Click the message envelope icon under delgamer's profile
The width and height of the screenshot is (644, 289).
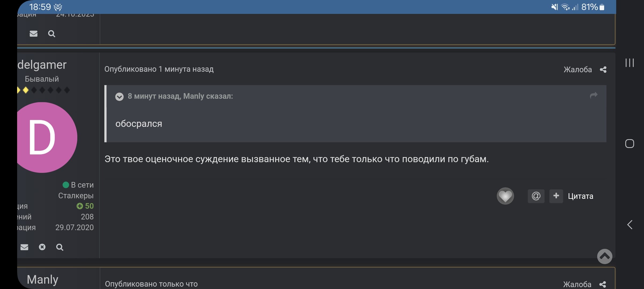(x=24, y=247)
